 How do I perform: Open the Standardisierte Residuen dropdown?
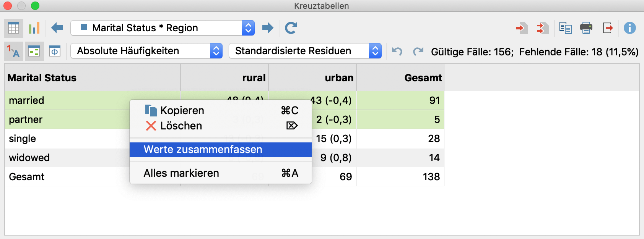click(x=305, y=51)
